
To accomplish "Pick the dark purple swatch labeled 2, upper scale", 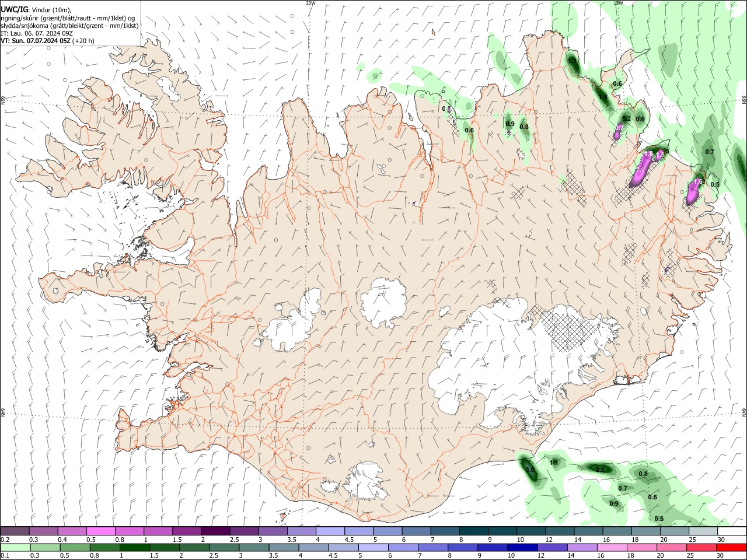I will click(x=215, y=531).
